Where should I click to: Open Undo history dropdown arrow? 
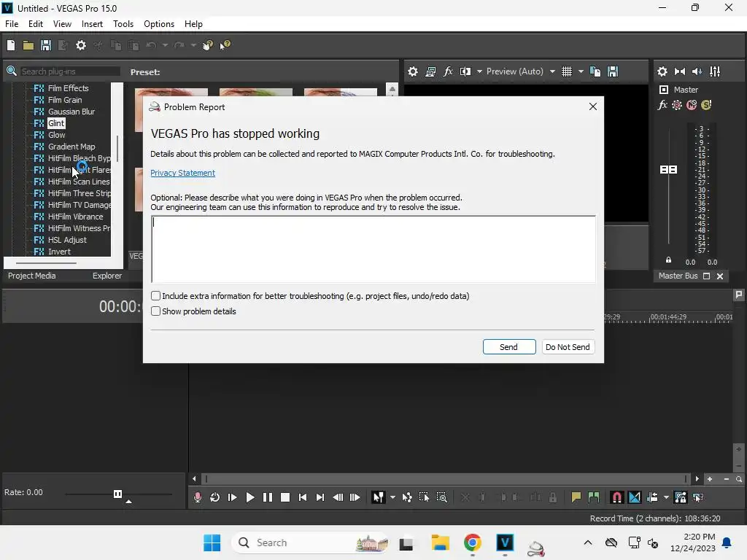(165, 45)
